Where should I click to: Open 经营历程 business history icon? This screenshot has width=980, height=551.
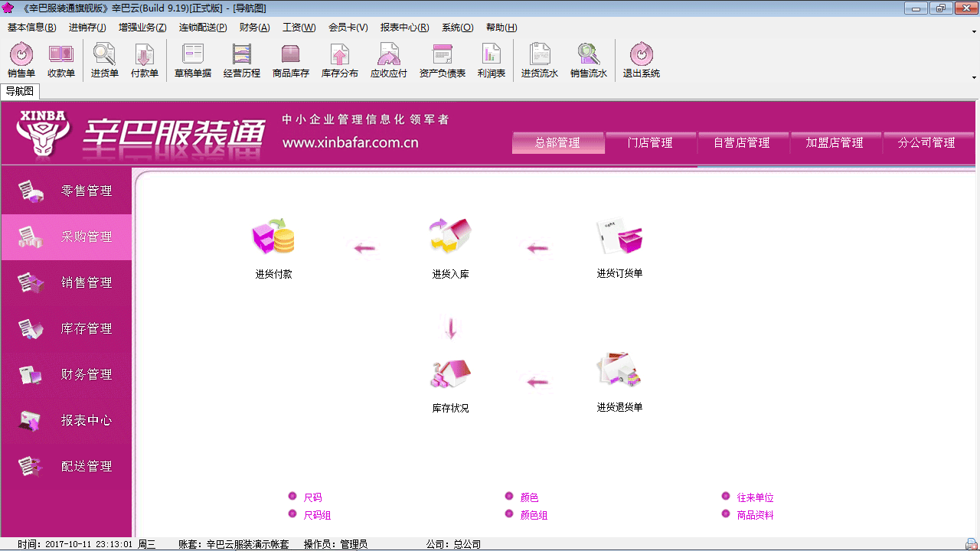click(242, 60)
